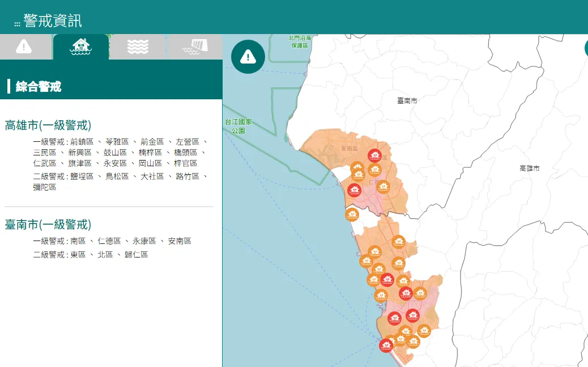Click the round warning button on map
The height and width of the screenshot is (367, 588).
coord(248,57)
